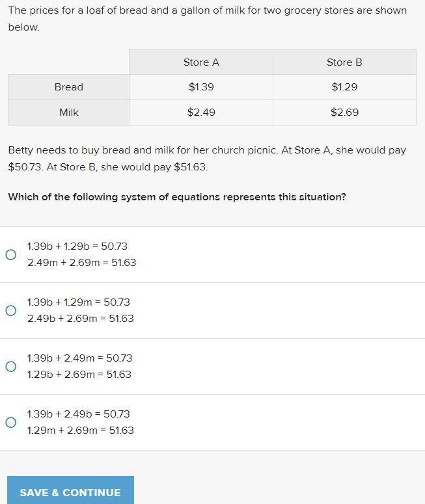The height and width of the screenshot is (504, 425).
Task: Select the Milk row label
Action: [68, 113]
